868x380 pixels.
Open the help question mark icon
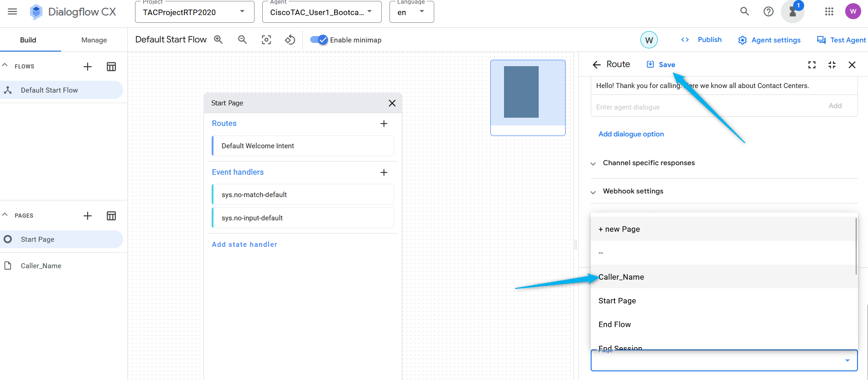tap(769, 11)
